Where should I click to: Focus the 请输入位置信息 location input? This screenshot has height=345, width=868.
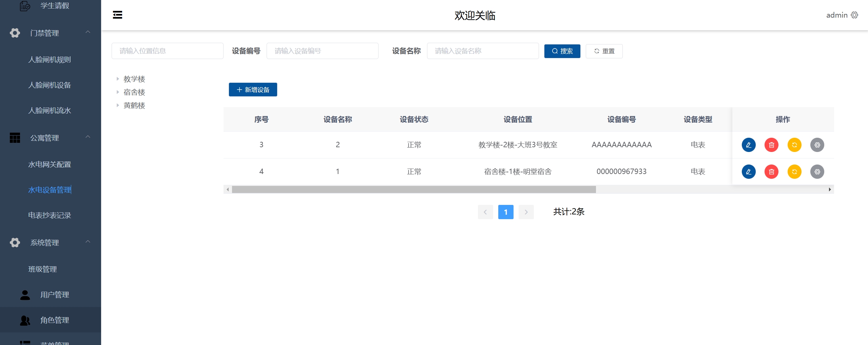[168, 51]
